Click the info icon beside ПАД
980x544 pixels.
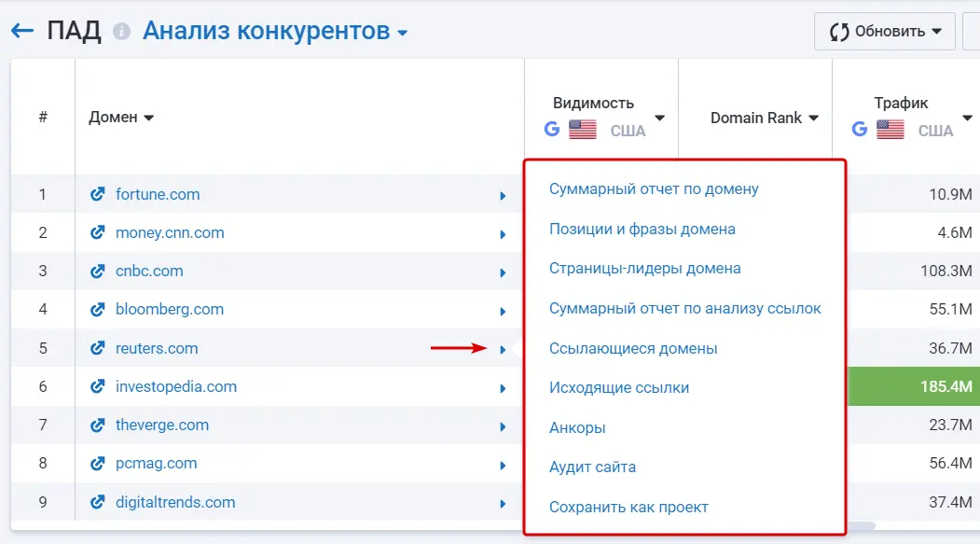point(121,32)
